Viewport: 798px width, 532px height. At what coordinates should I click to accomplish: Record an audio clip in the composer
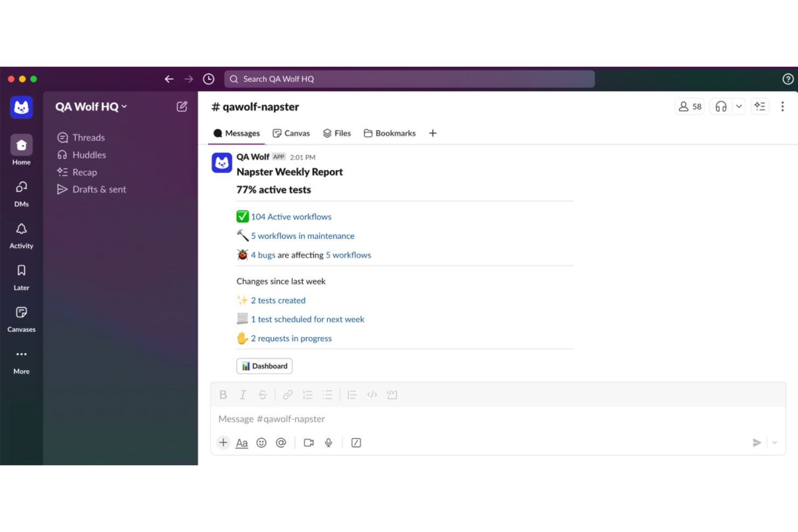(x=328, y=443)
